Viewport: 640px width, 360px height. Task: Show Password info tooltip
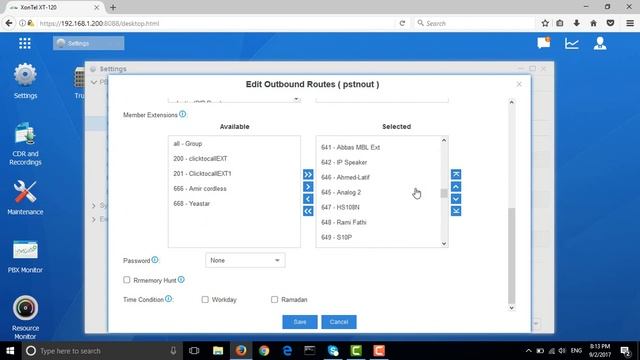coord(155,260)
